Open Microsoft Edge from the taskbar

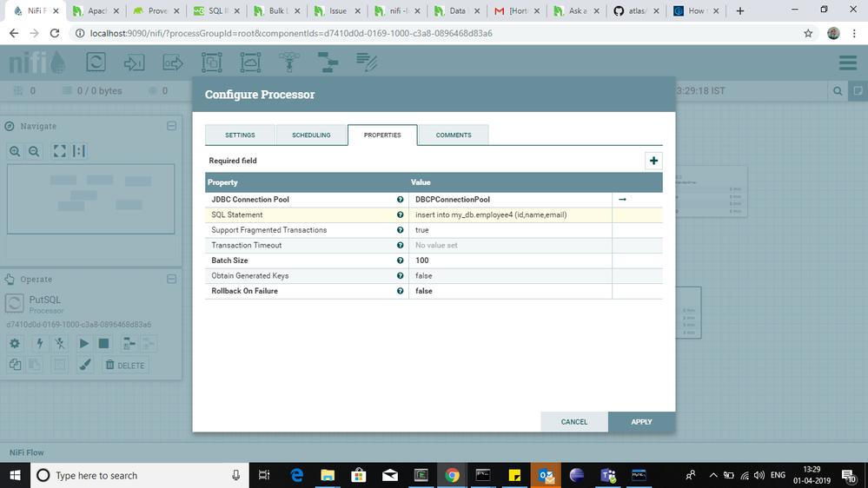[296, 475]
